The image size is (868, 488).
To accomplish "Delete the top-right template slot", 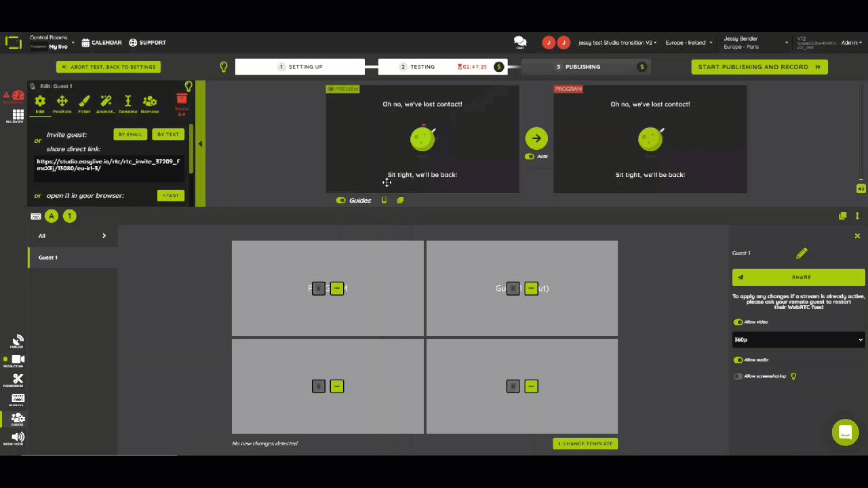I will 513,288.
